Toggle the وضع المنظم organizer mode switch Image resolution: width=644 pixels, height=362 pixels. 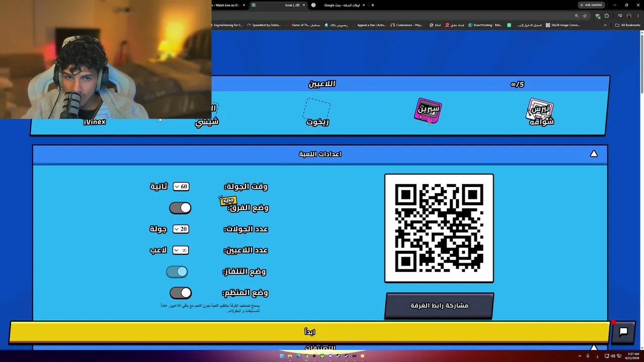[180, 293]
